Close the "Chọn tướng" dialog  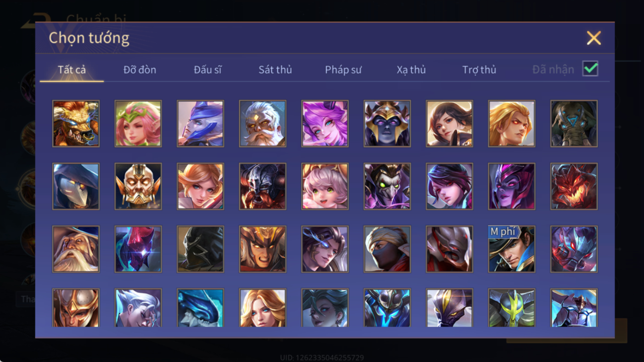tap(594, 38)
